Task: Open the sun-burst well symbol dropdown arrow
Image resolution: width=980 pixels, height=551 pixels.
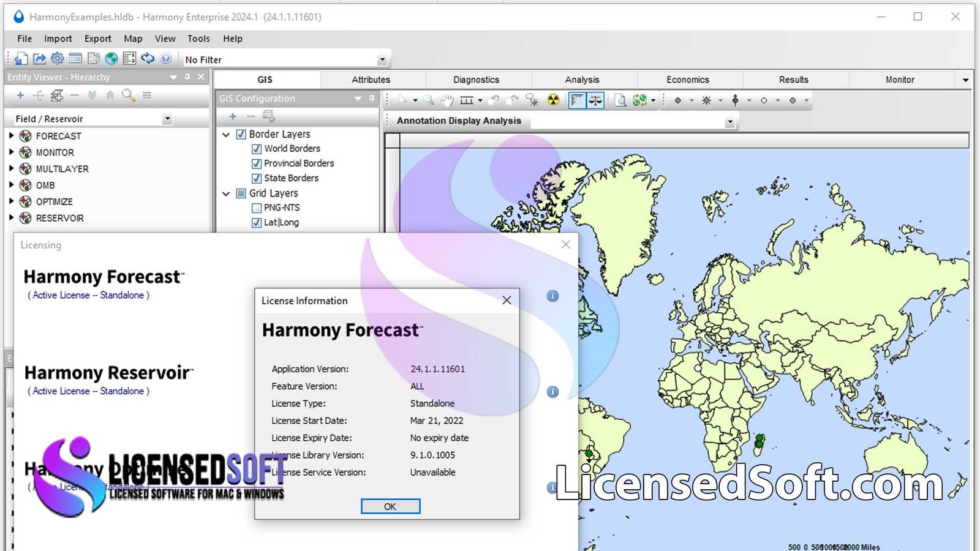Action: click(720, 100)
